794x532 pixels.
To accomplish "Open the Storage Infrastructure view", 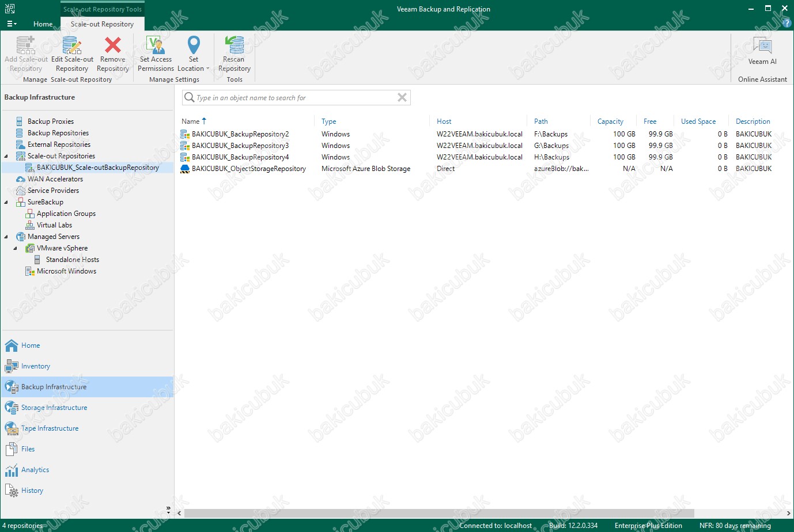I will point(54,408).
